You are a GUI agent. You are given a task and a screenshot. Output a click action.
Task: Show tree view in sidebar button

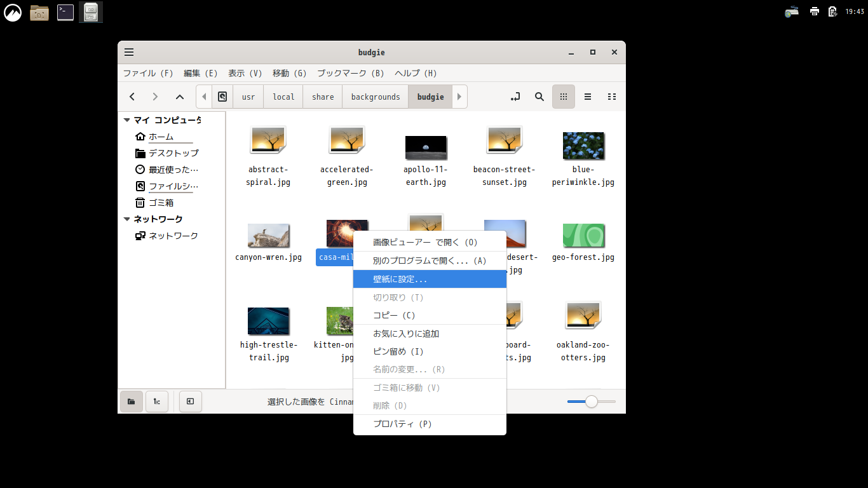coord(157,401)
